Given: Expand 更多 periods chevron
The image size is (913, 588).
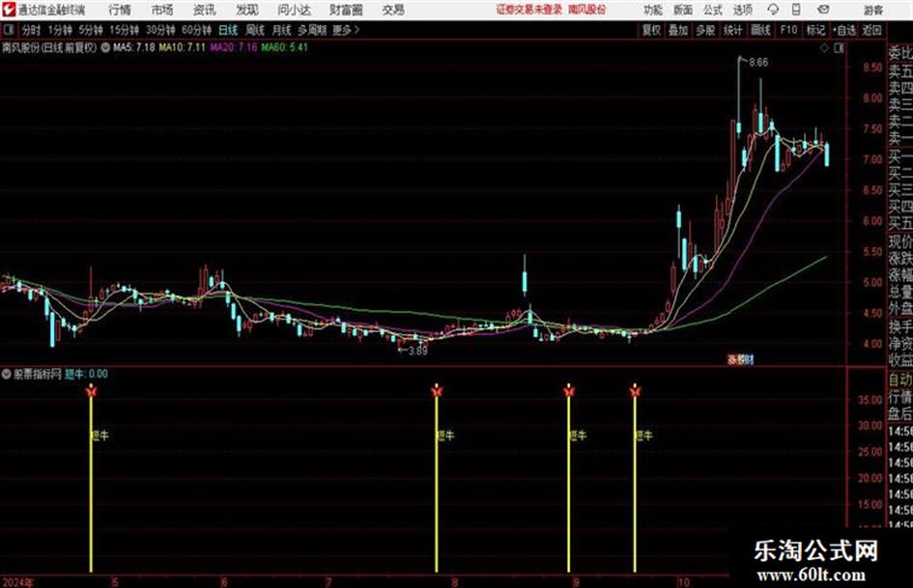Looking at the screenshot, I should tap(357, 30).
